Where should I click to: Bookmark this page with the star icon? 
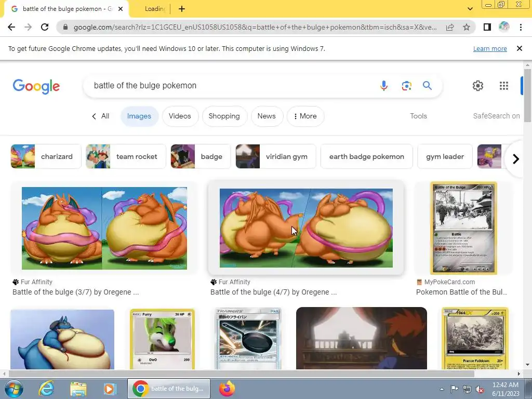467,27
